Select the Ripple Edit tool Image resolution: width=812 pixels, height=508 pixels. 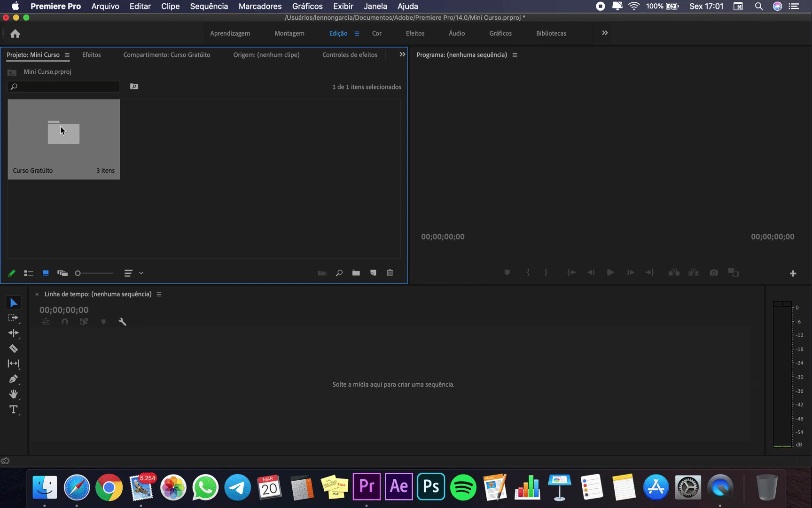[13, 333]
